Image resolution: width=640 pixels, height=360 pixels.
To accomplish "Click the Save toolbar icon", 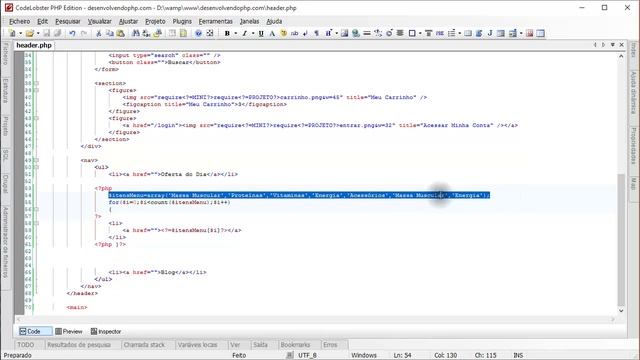I will [x=47, y=33].
